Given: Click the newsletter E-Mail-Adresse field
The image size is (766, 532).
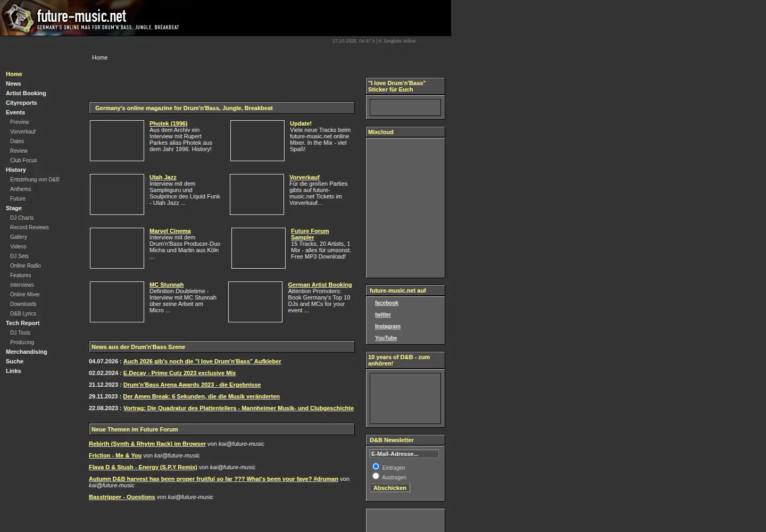Looking at the screenshot, I should pos(404,454).
